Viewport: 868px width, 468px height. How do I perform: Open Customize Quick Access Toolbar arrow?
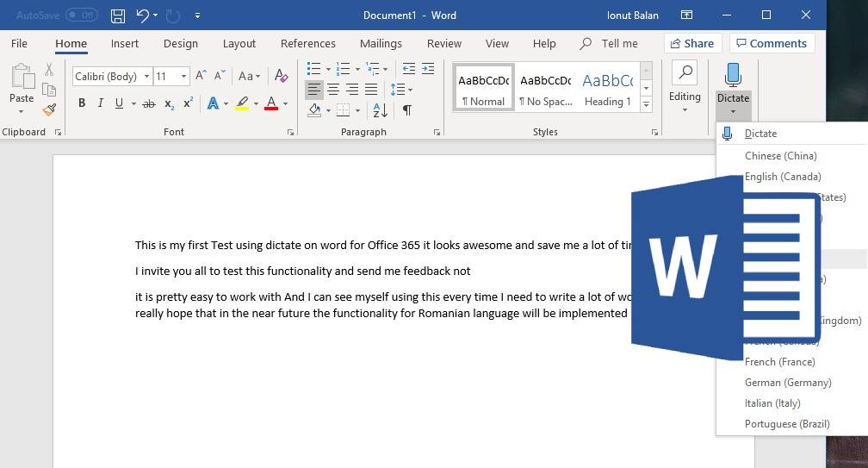pyautogui.click(x=198, y=16)
